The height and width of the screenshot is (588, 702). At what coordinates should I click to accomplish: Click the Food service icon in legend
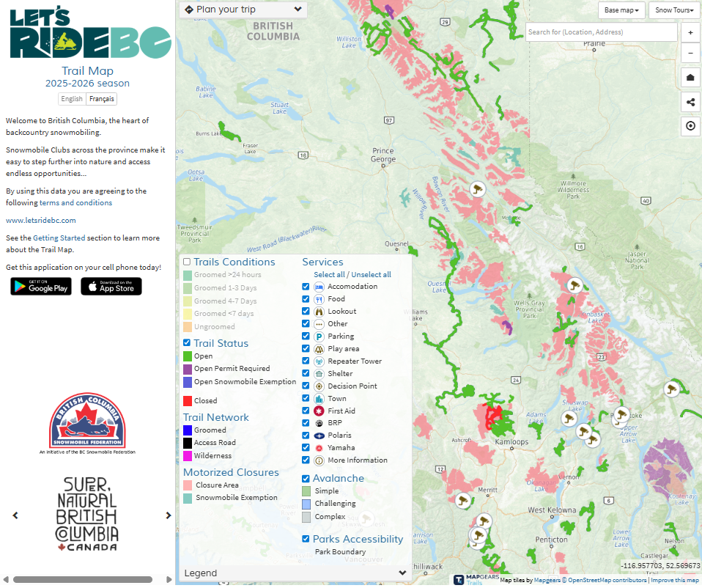(x=319, y=300)
